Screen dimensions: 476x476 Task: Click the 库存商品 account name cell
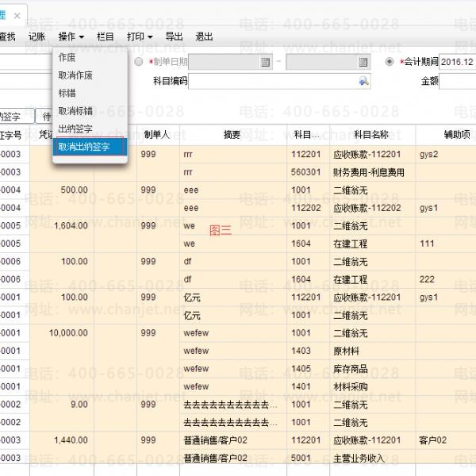coord(373,369)
